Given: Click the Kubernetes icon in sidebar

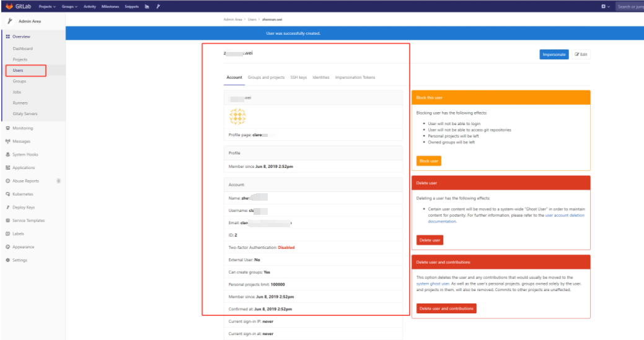Looking at the screenshot, I should click(8, 194).
